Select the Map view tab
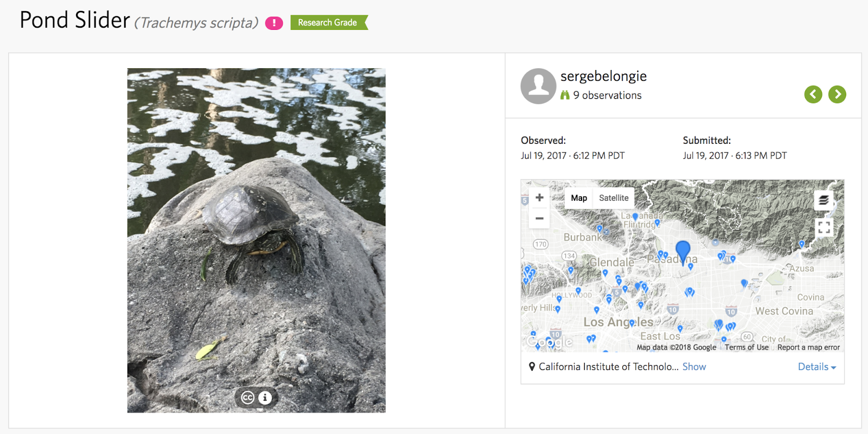Viewport: 868px width, 434px height. [x=579, y=198]
